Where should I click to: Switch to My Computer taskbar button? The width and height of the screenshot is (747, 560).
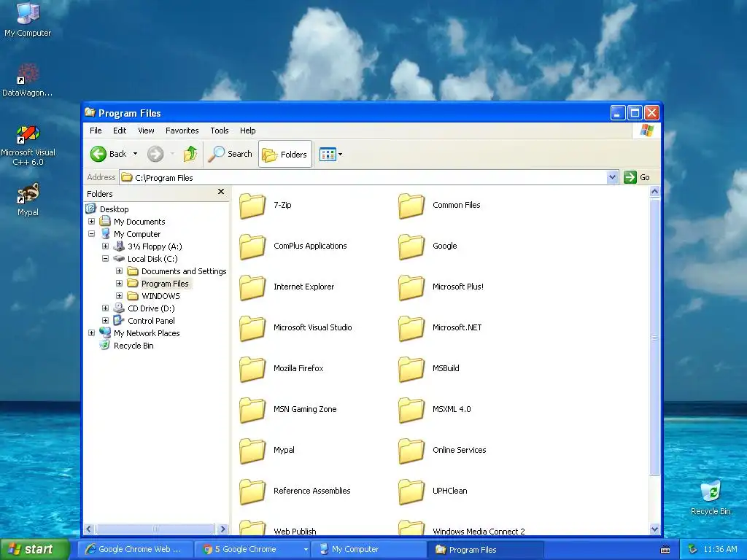click(368, 549)
